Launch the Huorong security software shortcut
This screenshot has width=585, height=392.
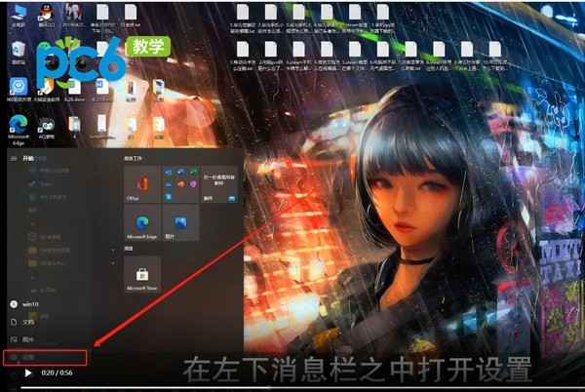pyautogui.click(x=46, y=90)
